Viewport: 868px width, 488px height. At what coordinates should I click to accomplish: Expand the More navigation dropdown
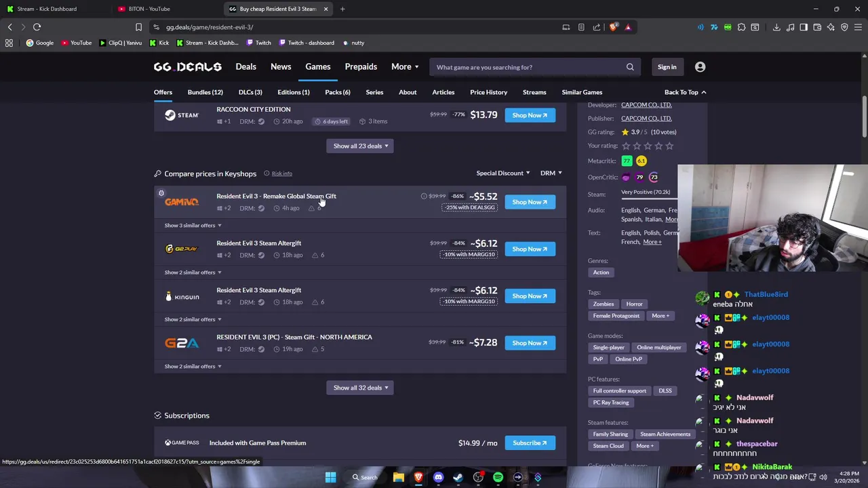click(405, 67)
